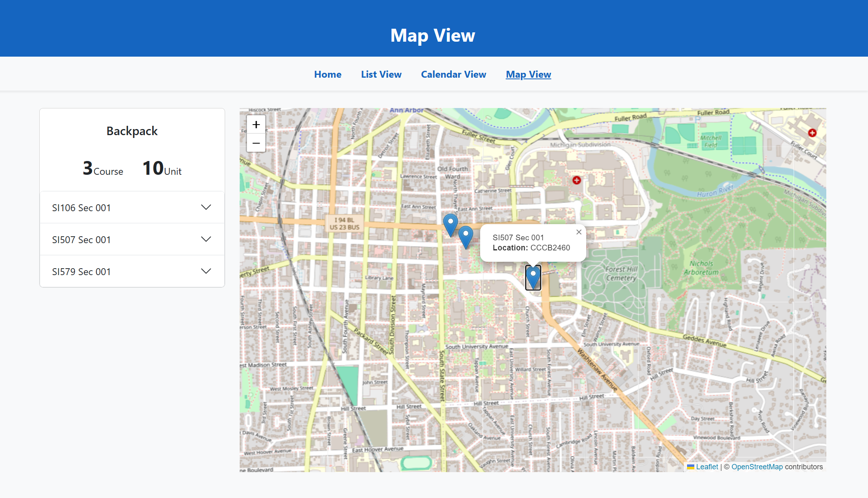The image size is (868, 498).
Task: Expand the SI507 Sec 001 chevron
Action: pyautogui.click(x=206, y=239)
